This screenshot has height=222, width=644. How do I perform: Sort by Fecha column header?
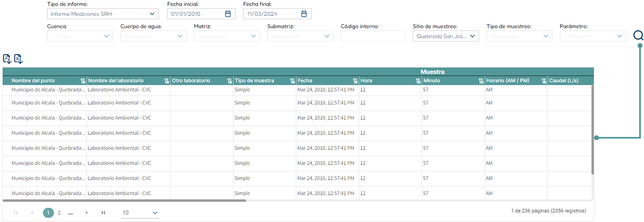[305, 81]
